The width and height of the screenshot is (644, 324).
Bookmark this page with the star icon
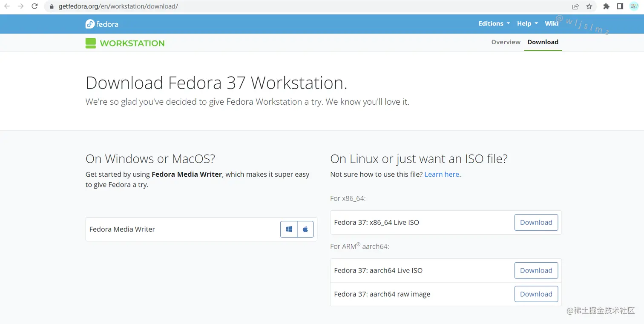589,6
